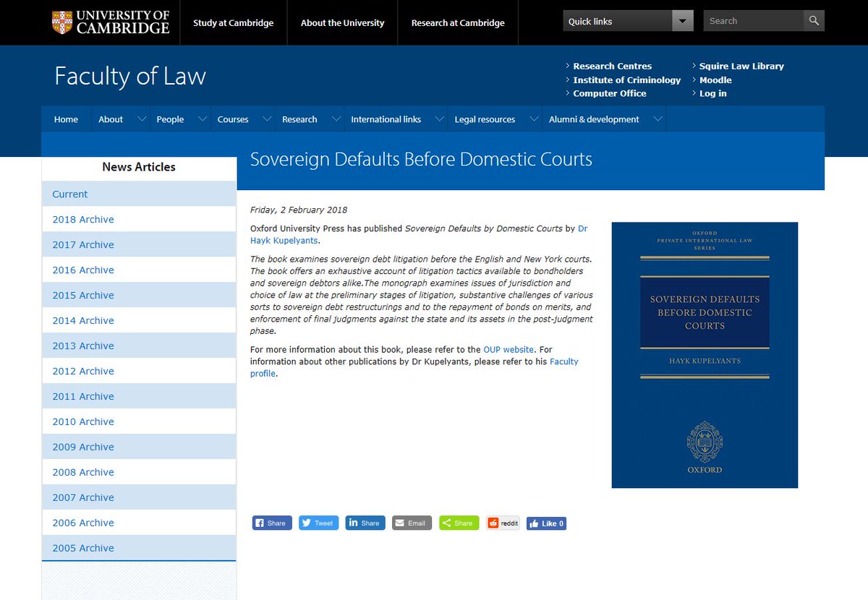Open the 2006 Archive
This screenshot has width=868, height=600.
tap(139, 523)
